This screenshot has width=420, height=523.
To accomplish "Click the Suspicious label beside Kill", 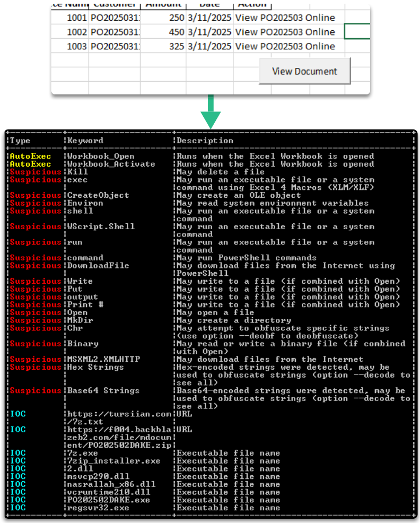I will [36, 172].
